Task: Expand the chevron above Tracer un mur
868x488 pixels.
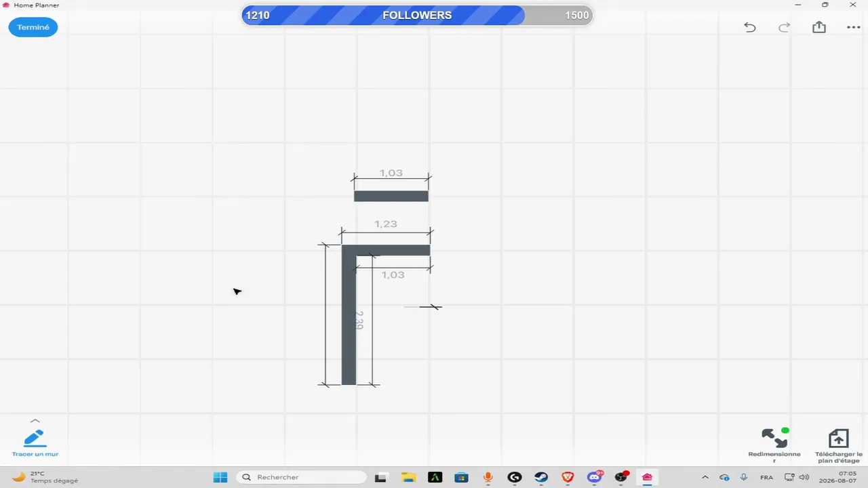Action: 35,421
